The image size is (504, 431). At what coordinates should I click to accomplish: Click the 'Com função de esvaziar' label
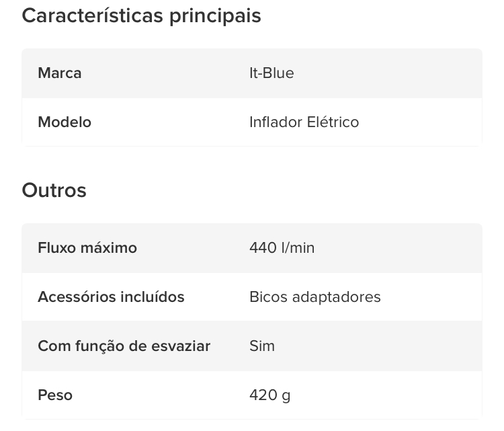pos(124,346)
